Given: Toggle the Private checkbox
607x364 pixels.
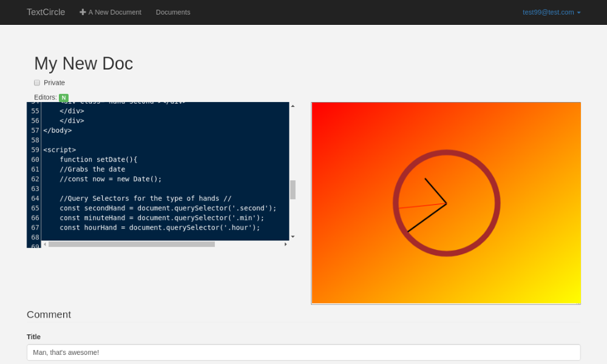Looking at the screenshot, I should pos(37,83).
